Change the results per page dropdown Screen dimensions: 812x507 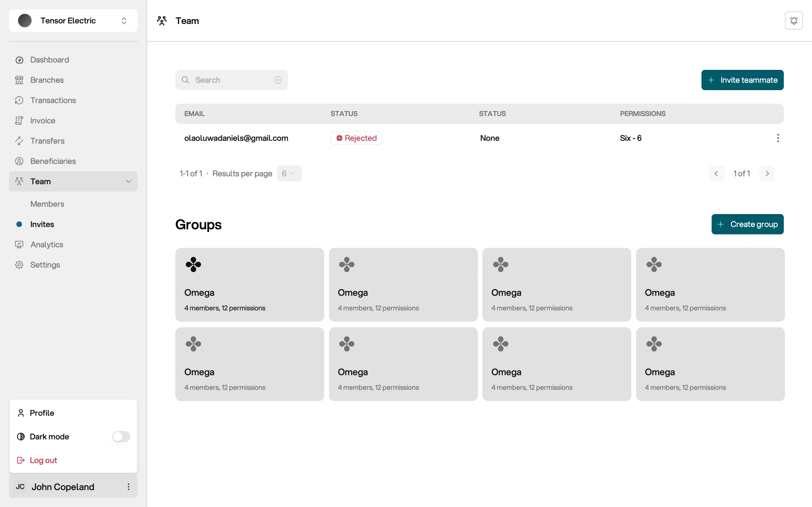pyautogui.click(x=289, y=174)
